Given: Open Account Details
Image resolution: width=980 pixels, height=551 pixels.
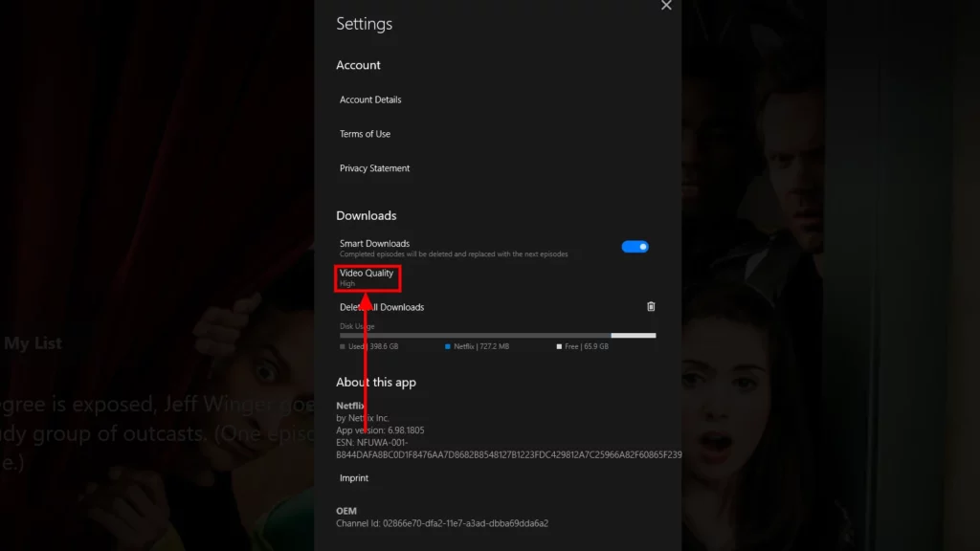Looking at the screenshot, I should 370,99.
